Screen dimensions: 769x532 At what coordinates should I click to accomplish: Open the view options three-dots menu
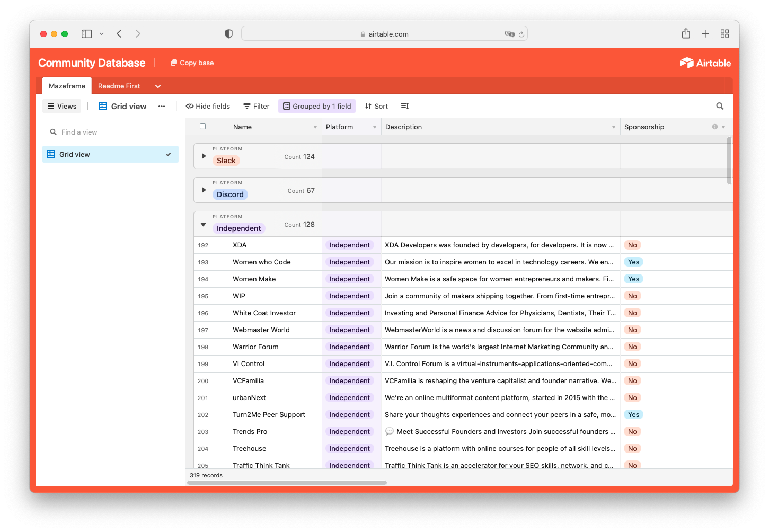[162, 106]
